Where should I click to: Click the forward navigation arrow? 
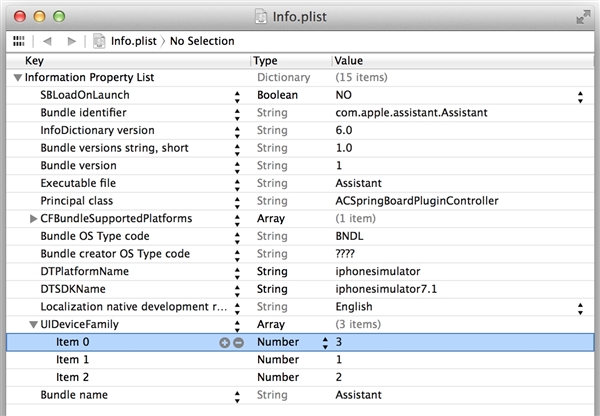click(70, 41)
